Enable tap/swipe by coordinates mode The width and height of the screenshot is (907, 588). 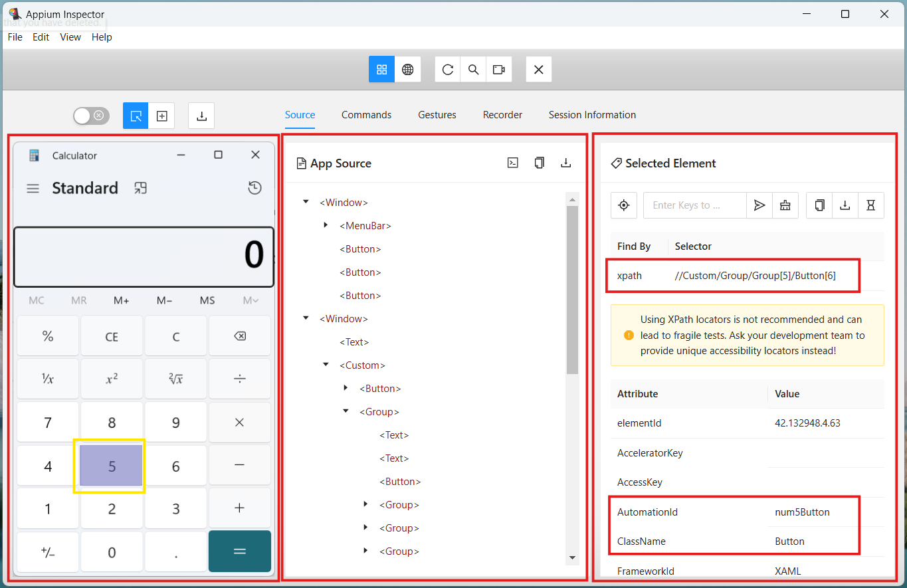(161, 116)
